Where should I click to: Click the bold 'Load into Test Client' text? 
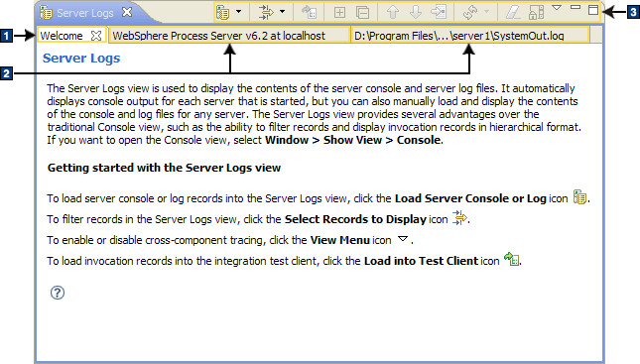[421, 261]
